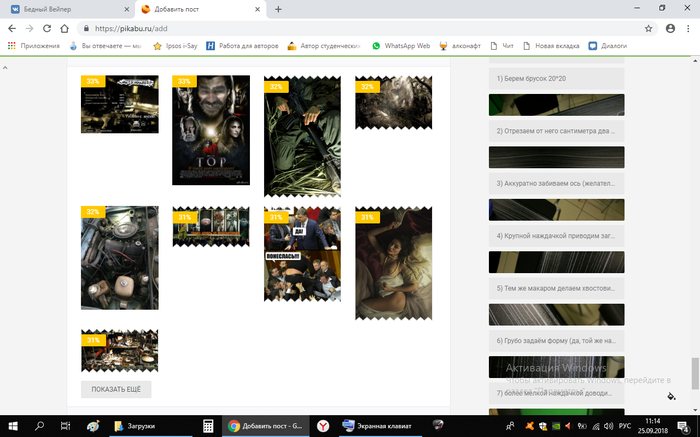Screen dimensions: 700x437
Task: Open the browser home page
Action: click(65, 29)
